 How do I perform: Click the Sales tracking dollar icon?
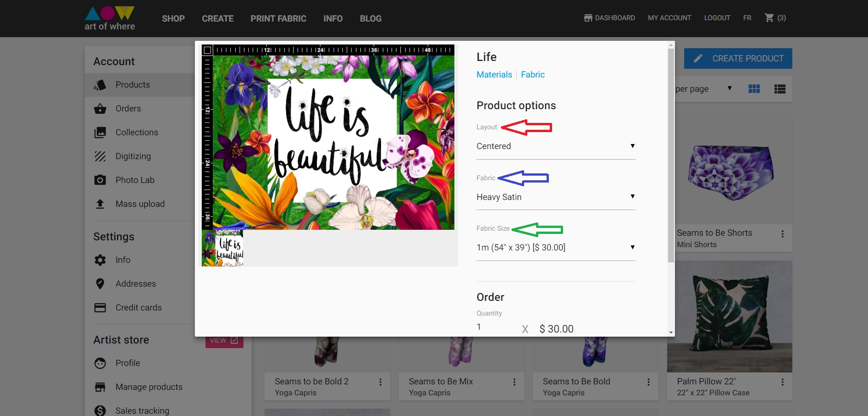100,411
